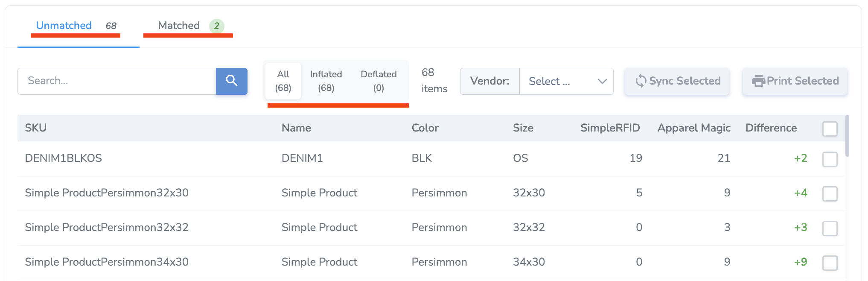Click the table's vertical scrollbar
Image resolution: width=868 pixels, height=281 pixels.
[847, 136]
